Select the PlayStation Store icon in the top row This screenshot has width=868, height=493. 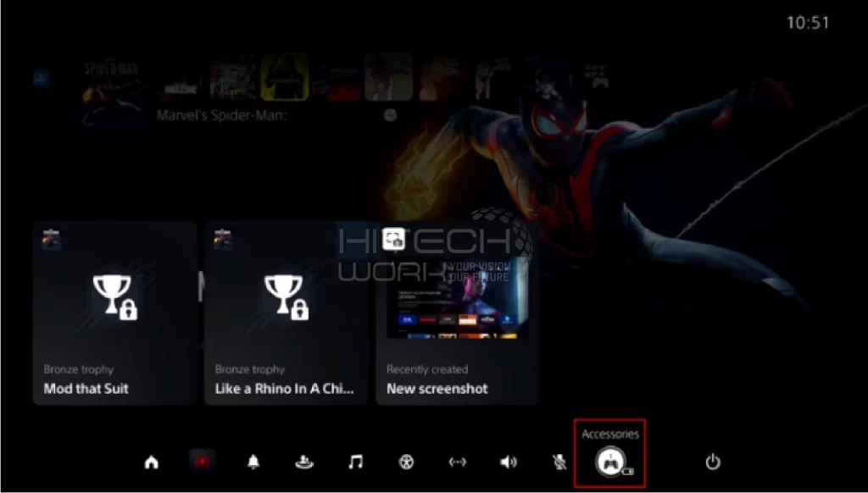tap(42, 78)
